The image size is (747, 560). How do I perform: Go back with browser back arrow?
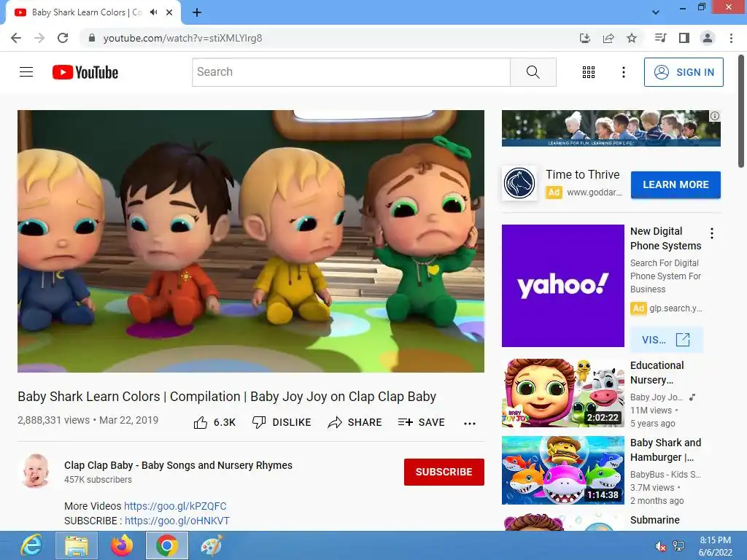click(x=16, y=38)
